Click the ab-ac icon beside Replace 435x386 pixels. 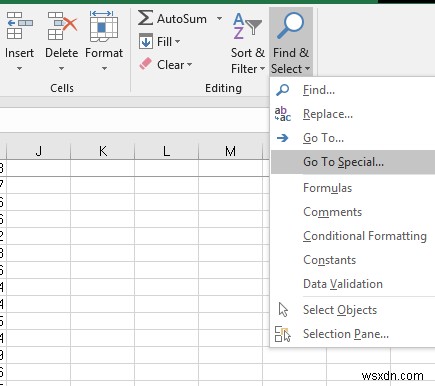click(283, 114)
